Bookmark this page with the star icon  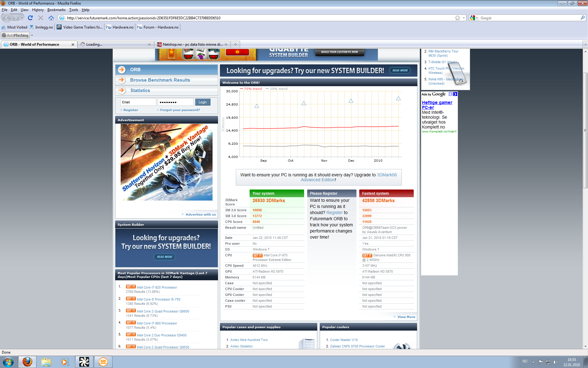pos(458,18)
